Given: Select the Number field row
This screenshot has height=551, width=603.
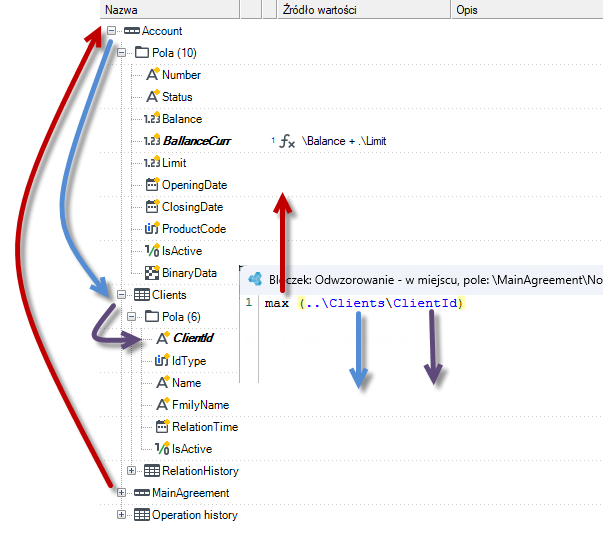Looking at the screenshot, I should pos(181,75).
